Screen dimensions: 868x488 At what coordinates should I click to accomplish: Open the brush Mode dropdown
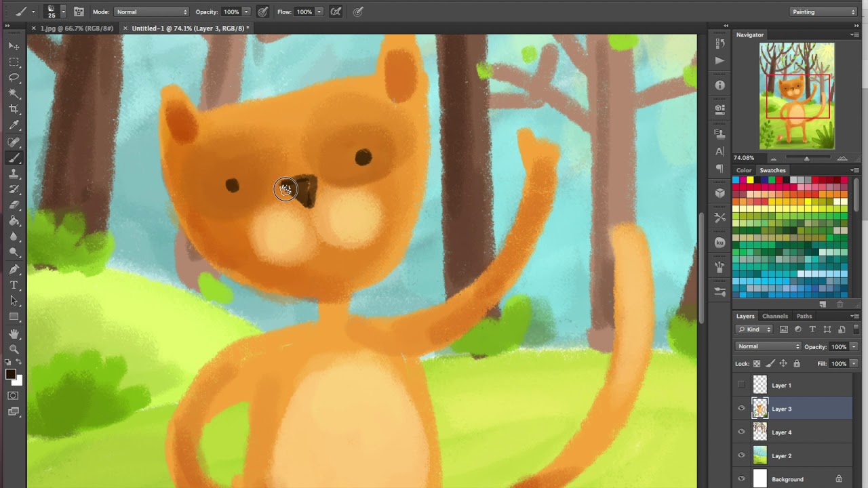(152, 12)
